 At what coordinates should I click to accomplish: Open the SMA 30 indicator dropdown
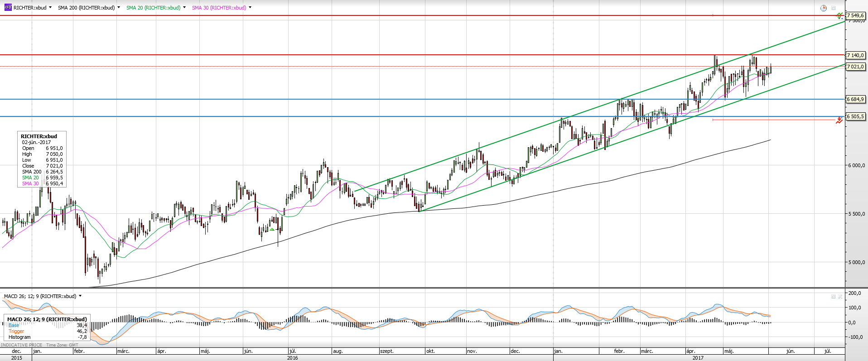(x=250, y=8)
